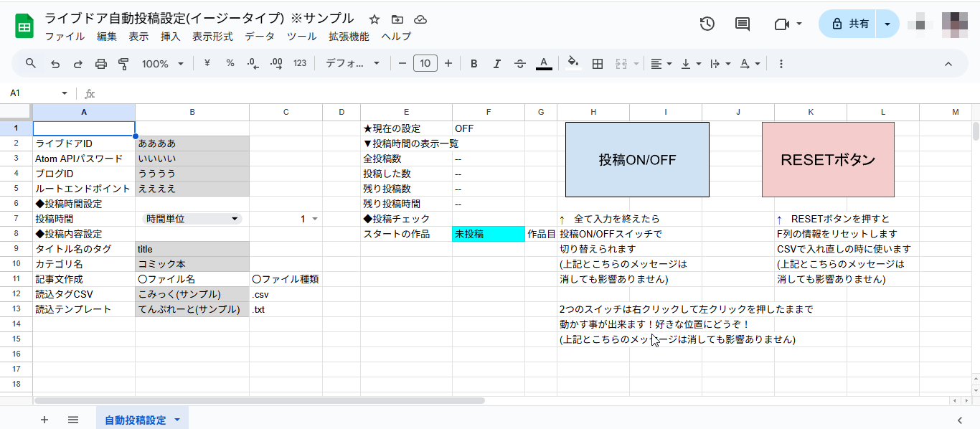This screenshot has height=429, width=980.
Task: Star this spreadsheet
Action: (x=374, y=19)
